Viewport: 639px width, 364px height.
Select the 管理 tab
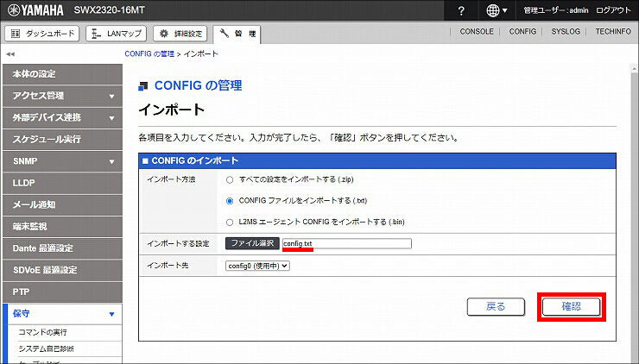(237, 35)
